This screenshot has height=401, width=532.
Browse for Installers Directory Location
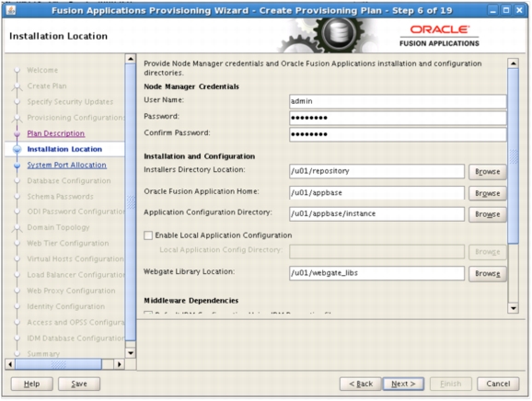point(487,172)
